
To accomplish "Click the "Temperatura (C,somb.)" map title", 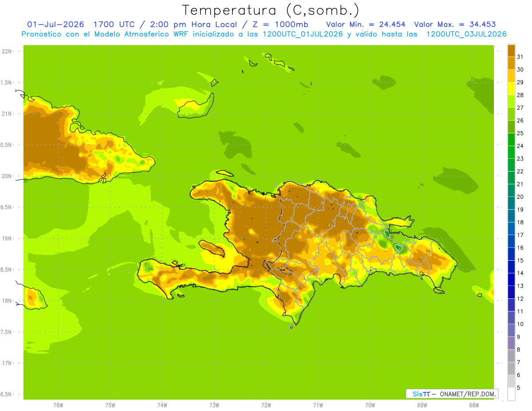I will [271, 10].
